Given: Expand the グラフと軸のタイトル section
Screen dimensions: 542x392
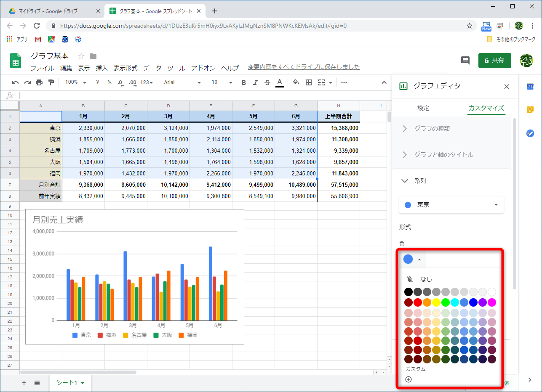Looking at the screenshot, I should (x=451, y=155).
